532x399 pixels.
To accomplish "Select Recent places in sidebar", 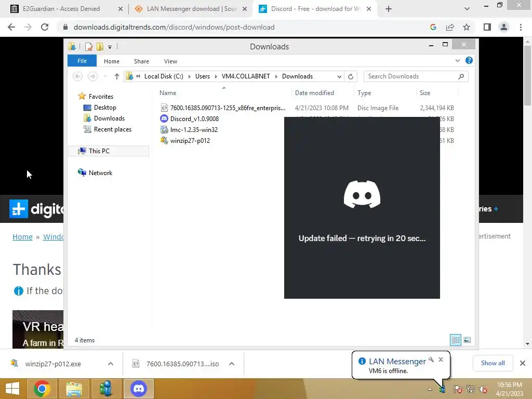I will click(112, 129).
